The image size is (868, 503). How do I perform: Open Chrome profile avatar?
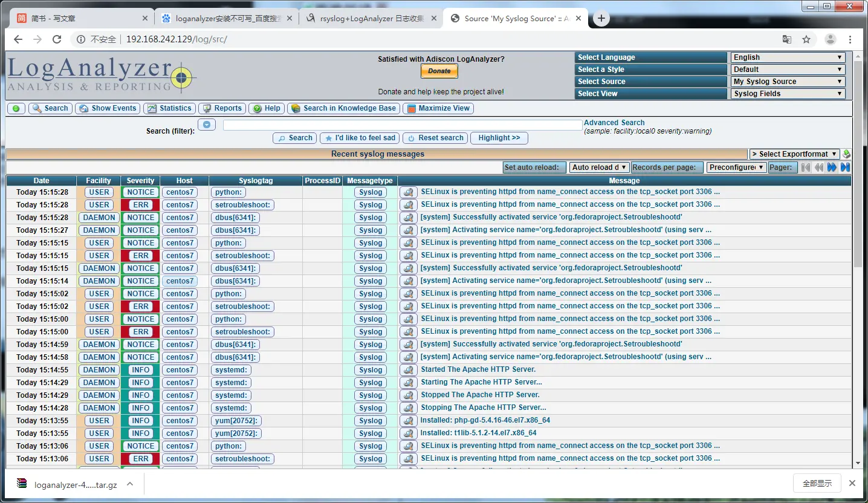831,39
